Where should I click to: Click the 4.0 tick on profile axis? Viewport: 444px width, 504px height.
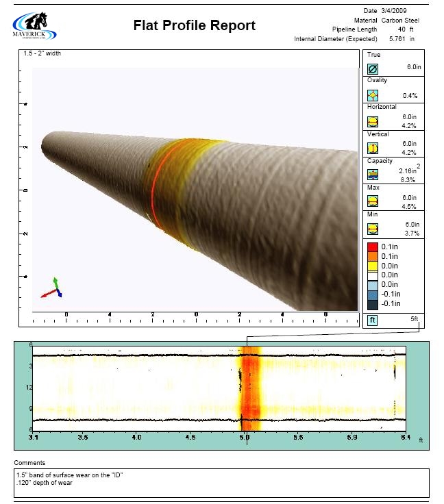tap(136, 437)
